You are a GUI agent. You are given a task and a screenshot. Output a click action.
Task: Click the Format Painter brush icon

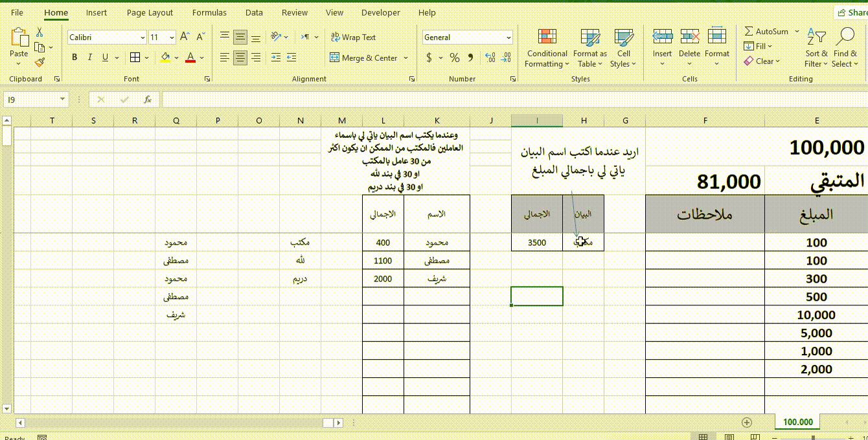pyautogui.click(x=40, y=63)
